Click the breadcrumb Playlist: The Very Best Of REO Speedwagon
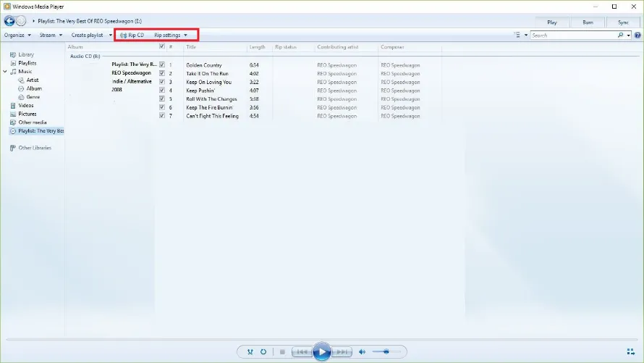 [90, 21]
